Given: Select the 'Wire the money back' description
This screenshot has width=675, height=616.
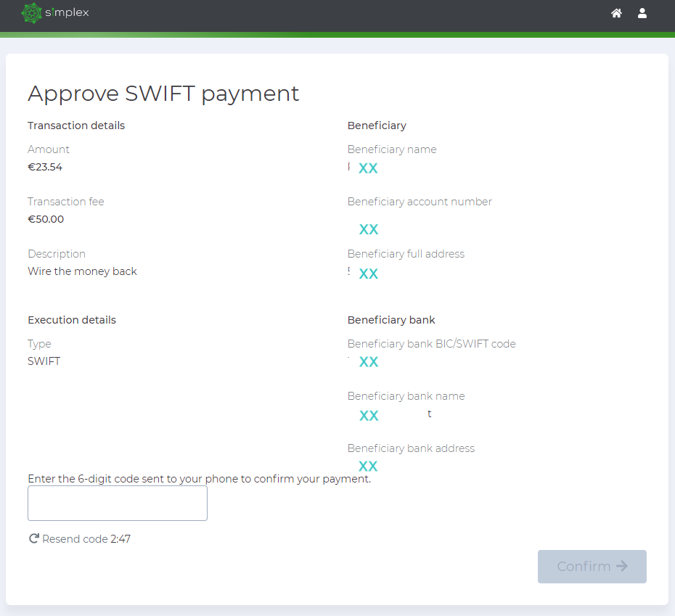Looking at the screenshot, I should point(82,271).
